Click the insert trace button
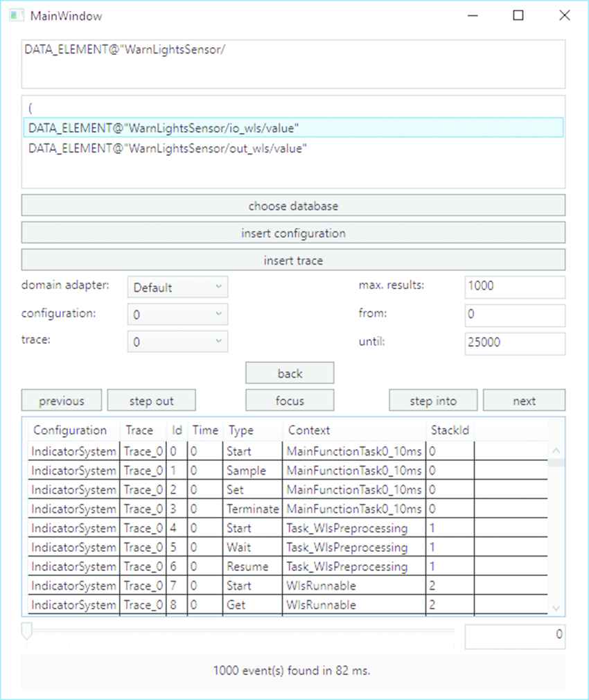The image size is (589, 700). [293, 261]
